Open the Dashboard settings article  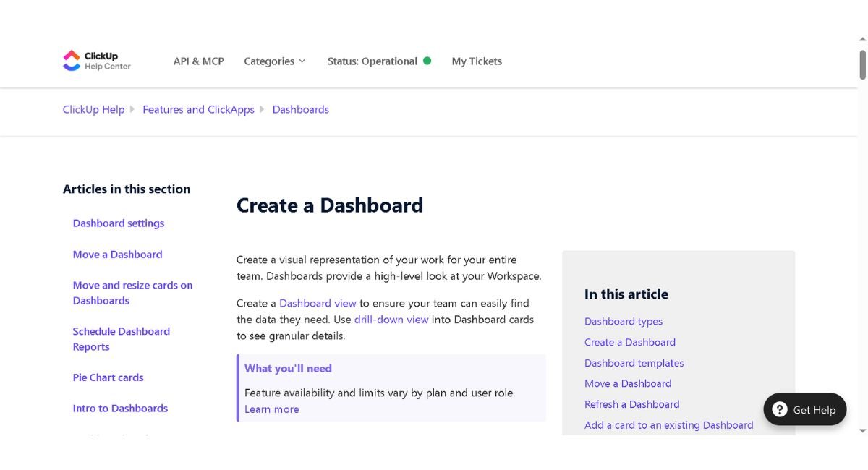click(x=119, y=223)
